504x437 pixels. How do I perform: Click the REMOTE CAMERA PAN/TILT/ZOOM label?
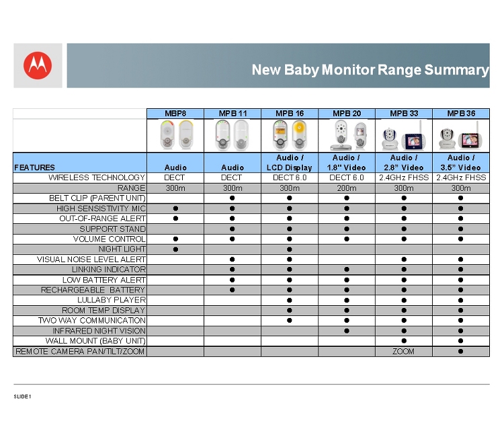point(80,352)
